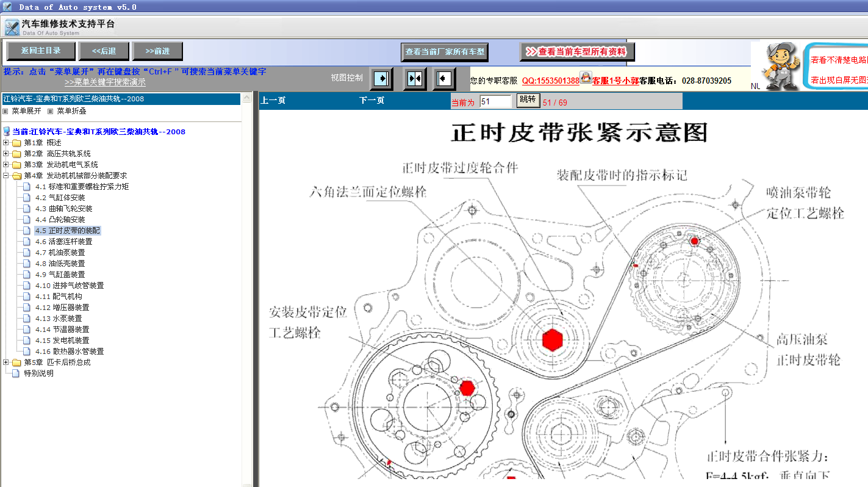Open the 菜单关键字搜索演示 link
868x487 pixels.
(x=105, y=82)
